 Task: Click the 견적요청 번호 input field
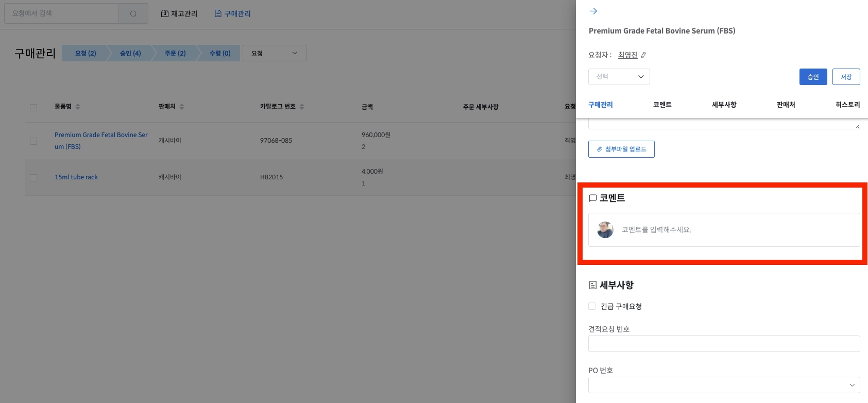(x=724, y=344)
